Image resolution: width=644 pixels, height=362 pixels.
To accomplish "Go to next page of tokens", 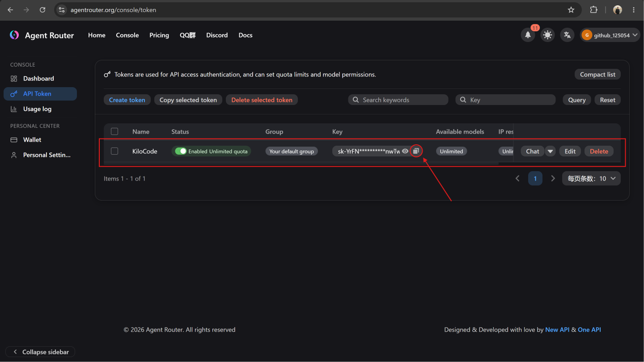I will [553, 178].
